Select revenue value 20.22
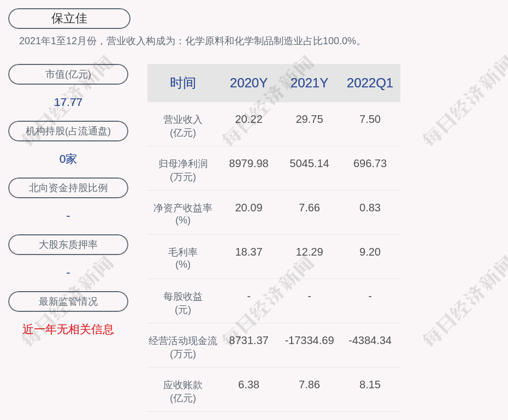Viewport: 508px width, 420px height. coord(249,119)
